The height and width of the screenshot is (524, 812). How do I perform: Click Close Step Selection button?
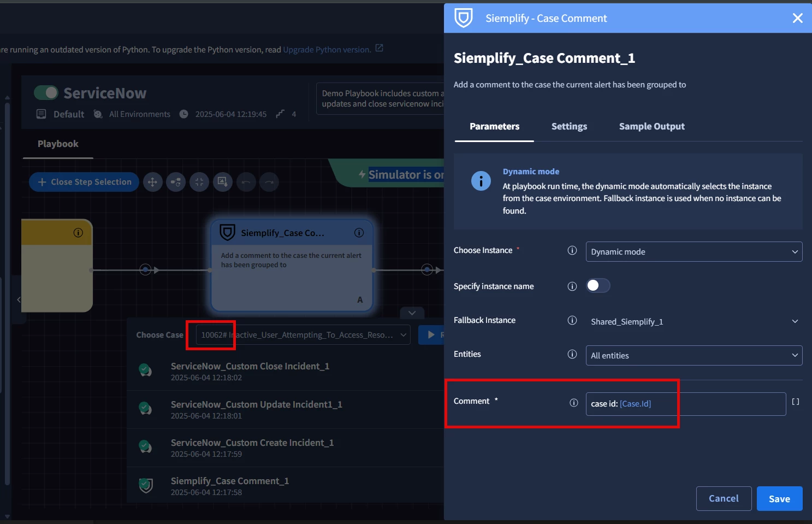pos(84,182)
